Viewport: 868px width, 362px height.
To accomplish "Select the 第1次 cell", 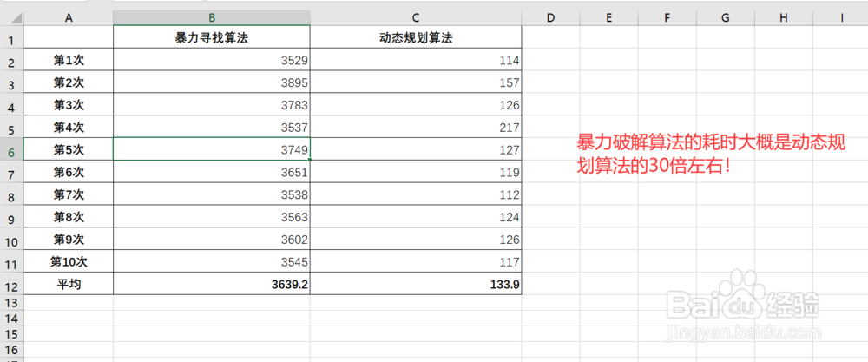I will point(69,60).
